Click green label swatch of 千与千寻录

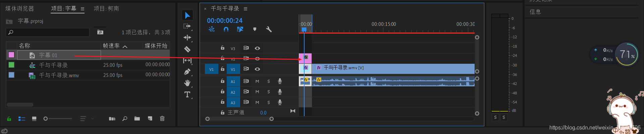pos(11,65)
